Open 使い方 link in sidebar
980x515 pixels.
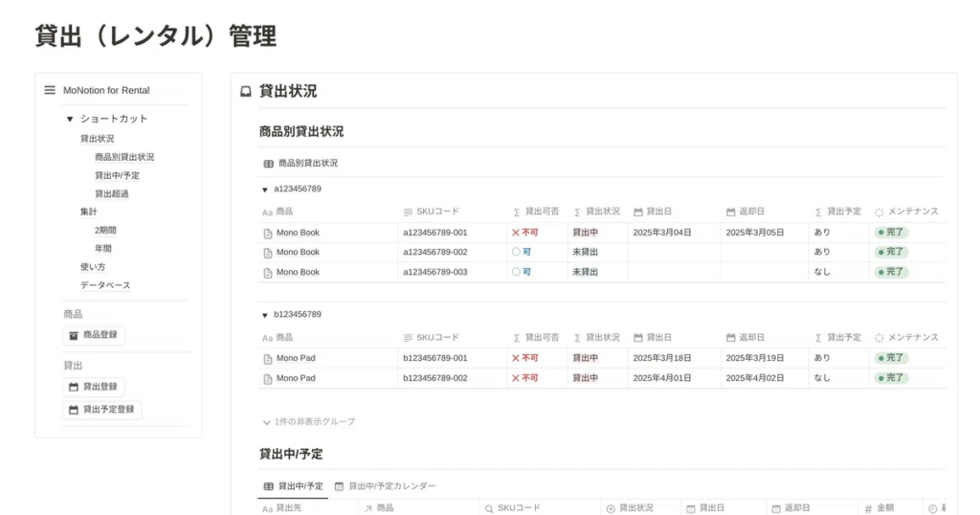[x=93, y=266]
